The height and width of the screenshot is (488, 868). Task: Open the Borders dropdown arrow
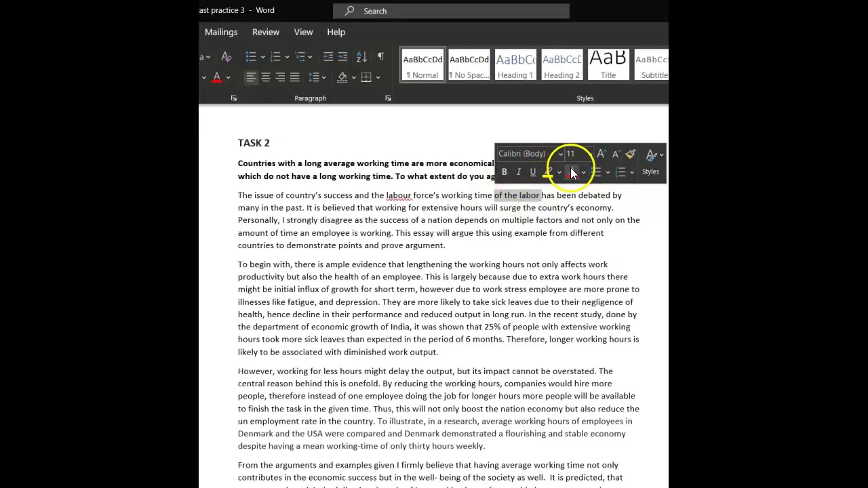coord(378,77)
